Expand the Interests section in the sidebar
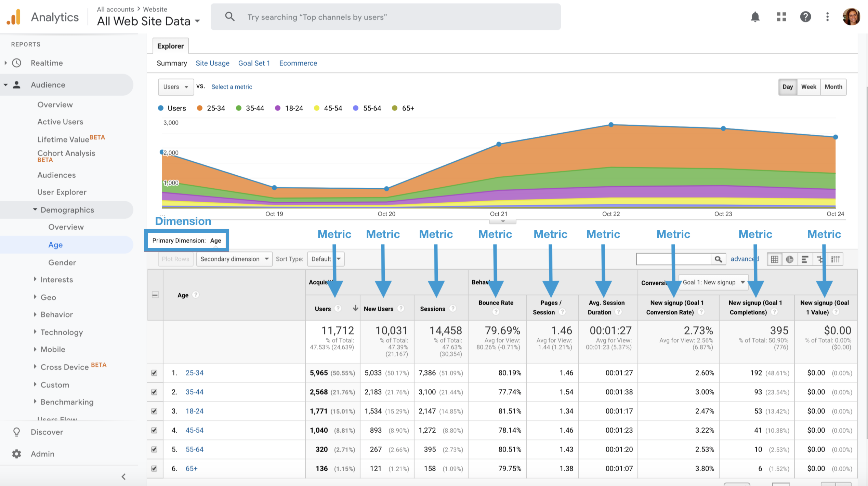This screenshot has width=868, height=486. pos(56,280)
